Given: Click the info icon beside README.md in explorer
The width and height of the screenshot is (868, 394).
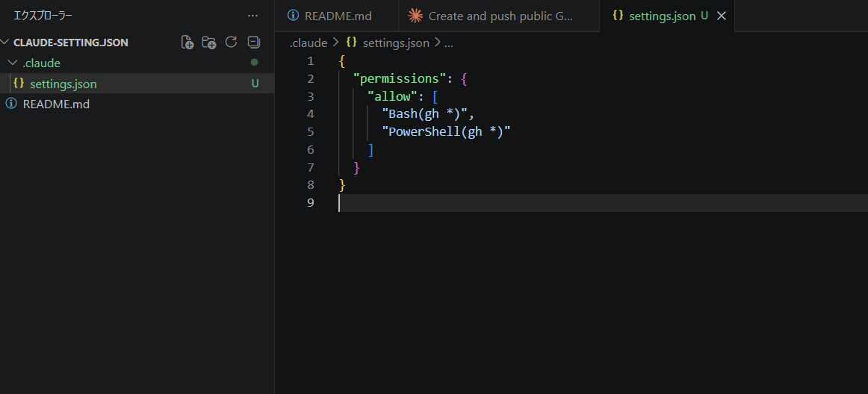Looking at the screenshot, I should tap(11, 104).
